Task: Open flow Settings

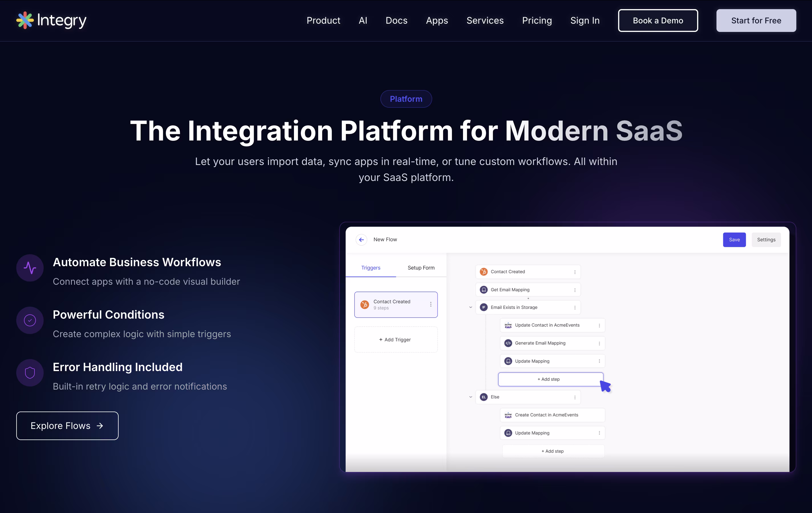Action: (x=766, y=240)
